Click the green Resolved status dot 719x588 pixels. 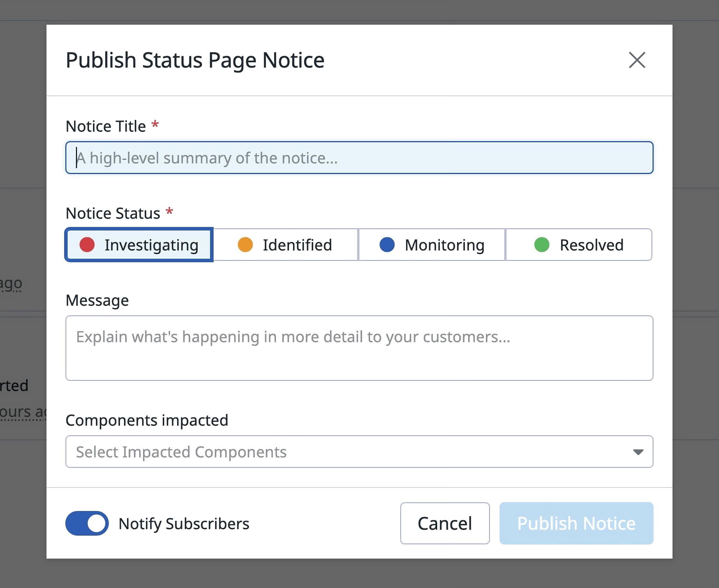542,245
